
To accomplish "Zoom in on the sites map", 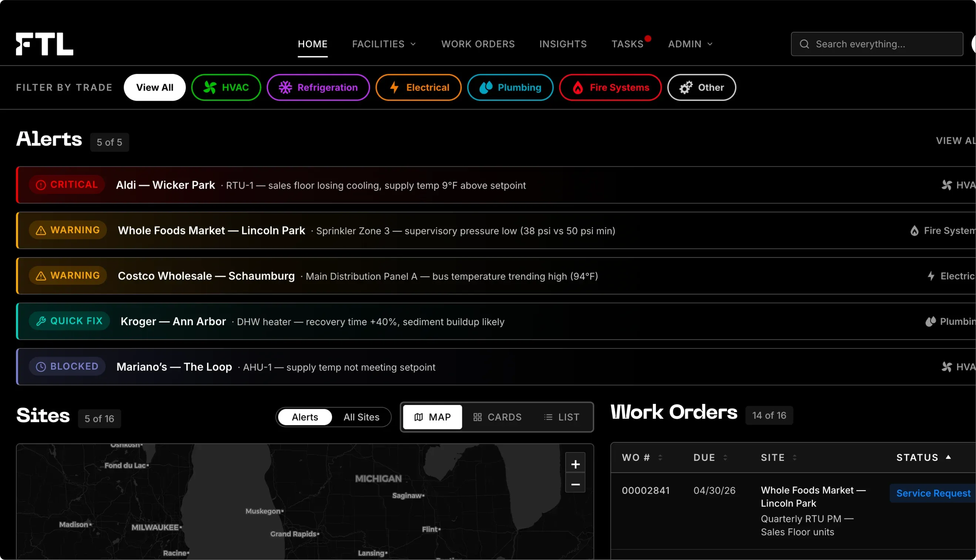I will pyautogui.click(x=576, y=464).
